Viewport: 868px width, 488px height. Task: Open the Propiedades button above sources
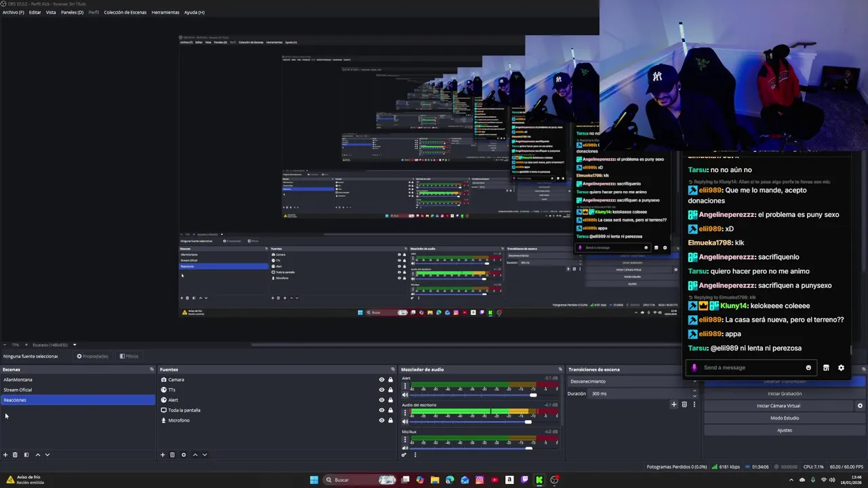(x=92, y=357)
